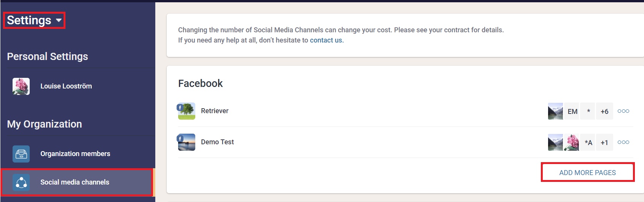Click the Social media channels icon

click(x=21, y=182)
